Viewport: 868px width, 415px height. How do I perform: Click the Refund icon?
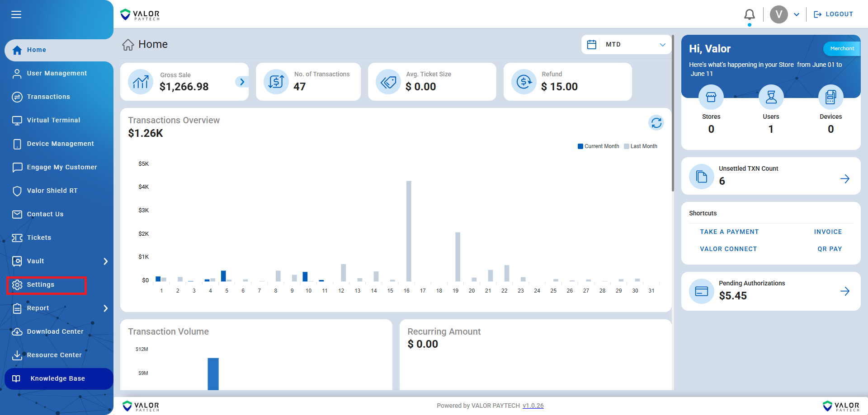(524, 82)
